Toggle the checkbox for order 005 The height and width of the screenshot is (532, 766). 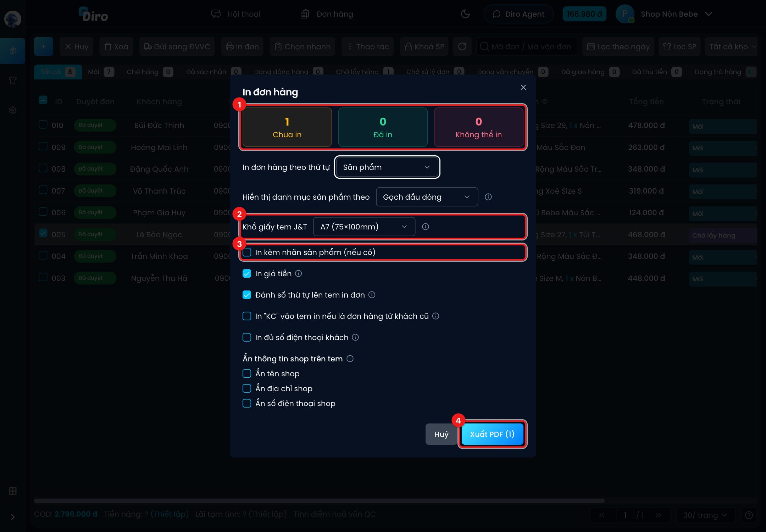click(43, 233)
